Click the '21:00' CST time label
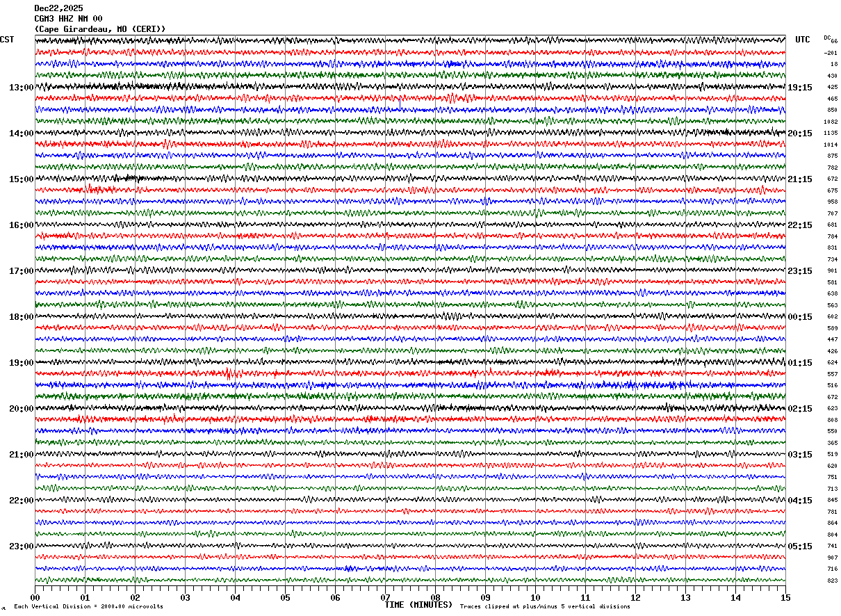 (22, 455)
